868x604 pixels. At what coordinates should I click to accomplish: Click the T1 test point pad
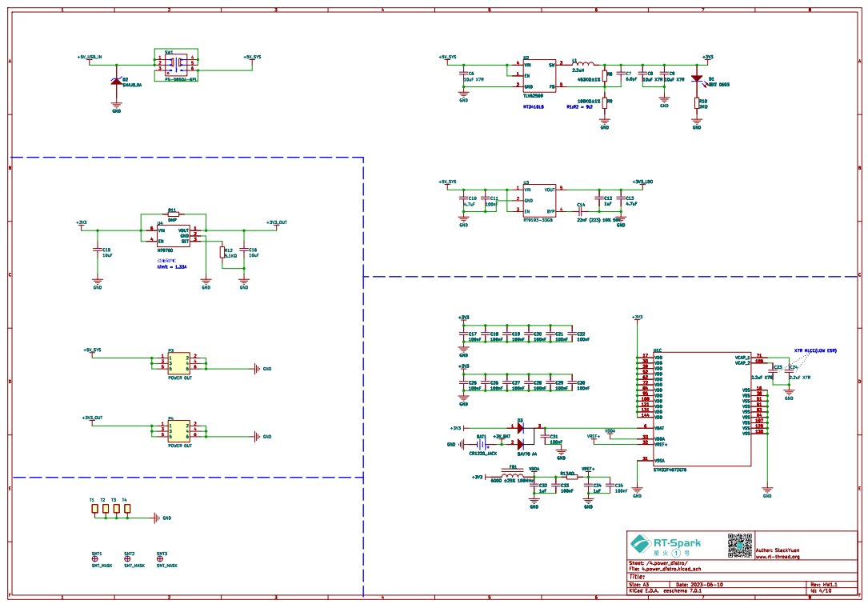point(94,508)
